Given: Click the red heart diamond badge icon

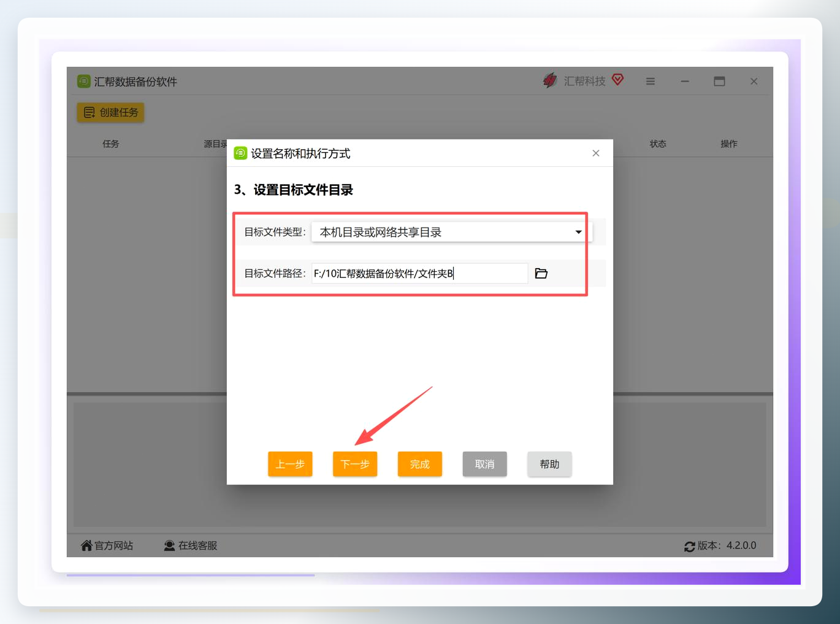Looking at the screenshot, I should coord(617,80).
